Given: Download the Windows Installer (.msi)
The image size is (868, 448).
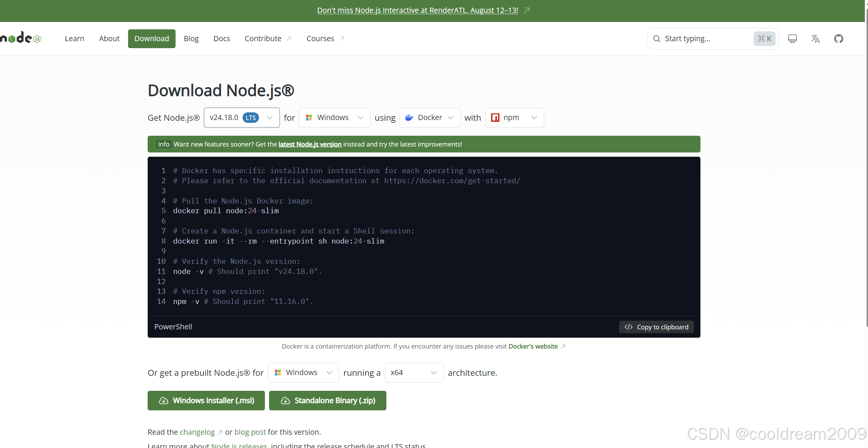Looking at the screenshot, I should click(206, 401).
